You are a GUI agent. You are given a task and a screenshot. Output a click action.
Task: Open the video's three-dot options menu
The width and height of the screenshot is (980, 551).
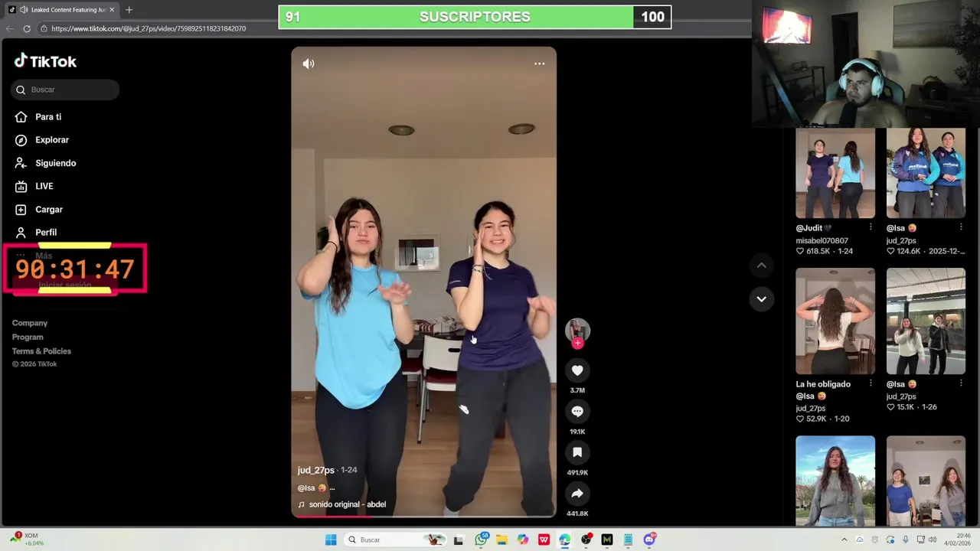[x=540, y=64]
